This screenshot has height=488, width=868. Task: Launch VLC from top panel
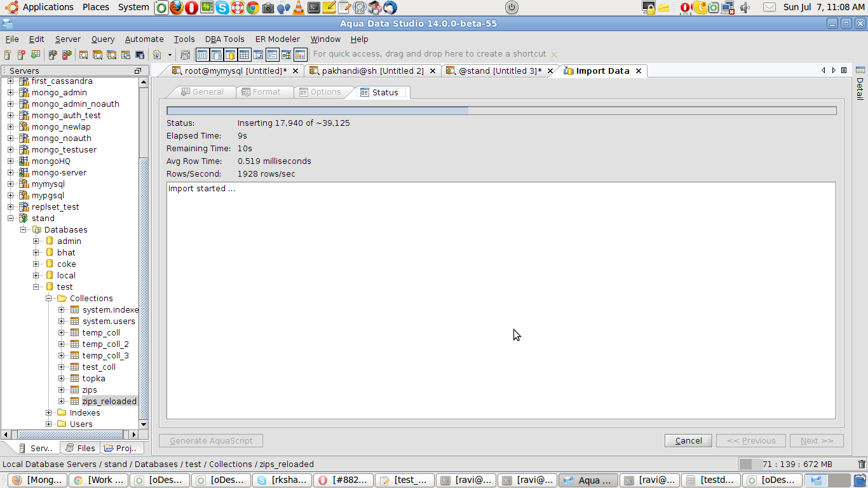point(298,8)
